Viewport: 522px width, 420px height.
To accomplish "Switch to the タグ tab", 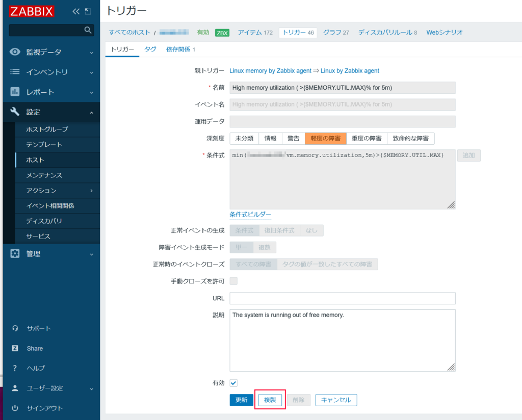I will click(150, 49).
